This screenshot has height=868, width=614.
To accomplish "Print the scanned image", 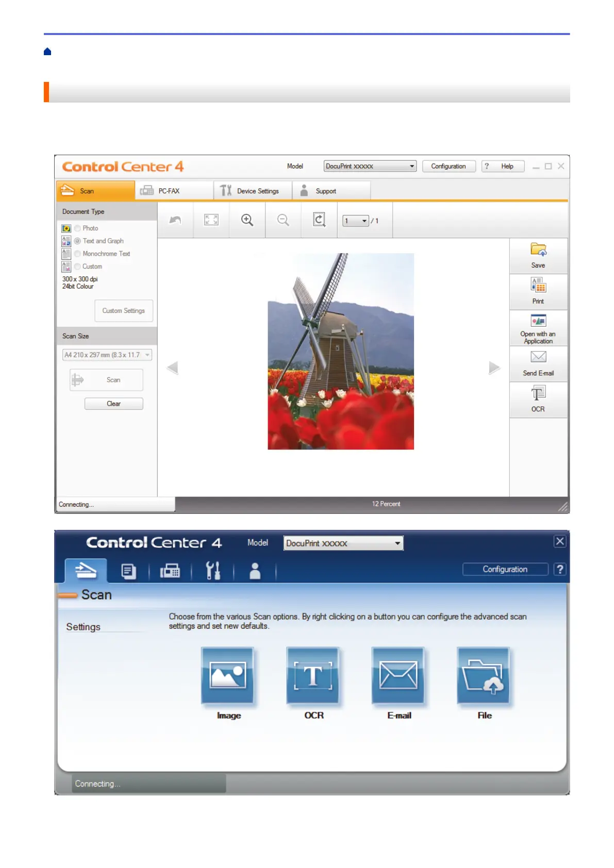I will click(x=538, y=292).
